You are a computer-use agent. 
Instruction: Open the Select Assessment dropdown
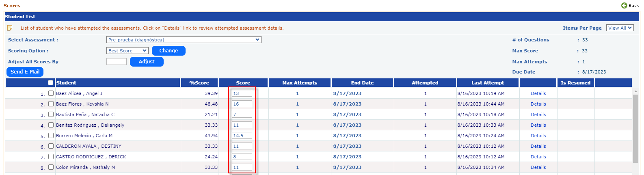(x=184, y=40)
